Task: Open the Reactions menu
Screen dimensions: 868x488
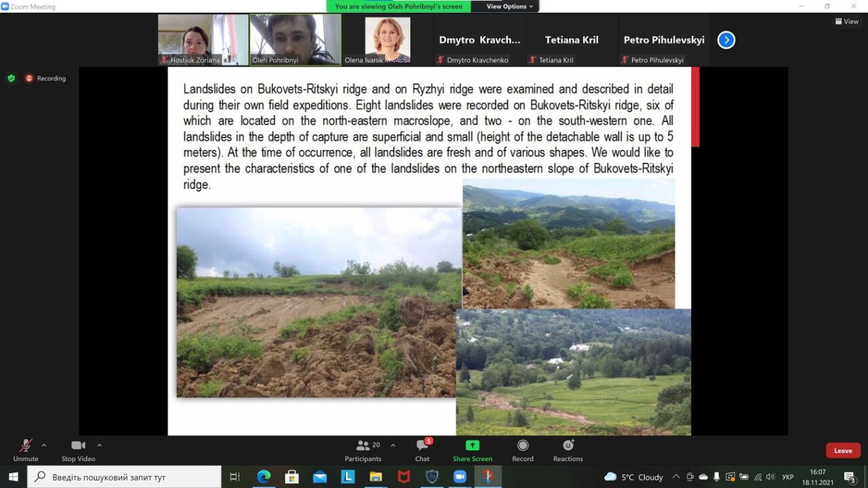Action: coord(568,450)
